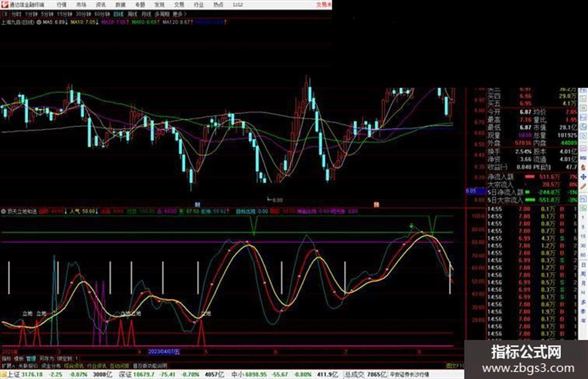Click the dollar sign sidebar icon
The image size is (588, 379).
(583, 167)
